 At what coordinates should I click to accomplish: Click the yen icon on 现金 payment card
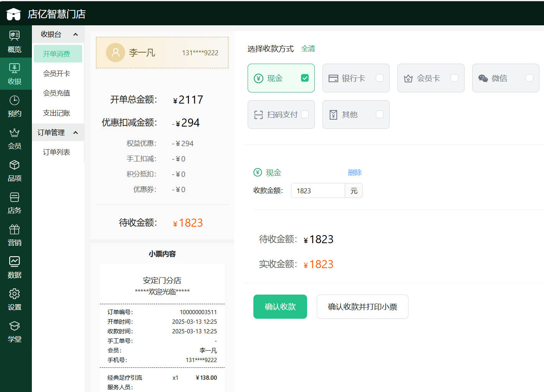click(259, 78)
